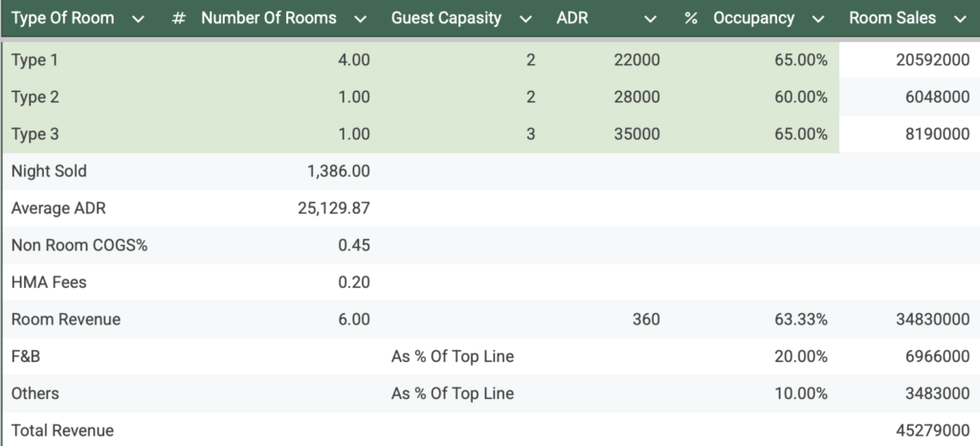Select the Type 2 cell
The image size is (980, 446).
pos(34,97)
